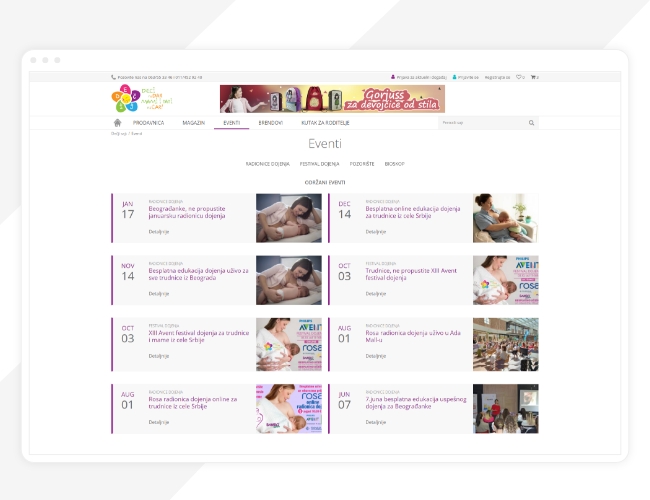Select the Magazin menu item
Viewport: 650px width, 500px height.
tap(193, 122)
